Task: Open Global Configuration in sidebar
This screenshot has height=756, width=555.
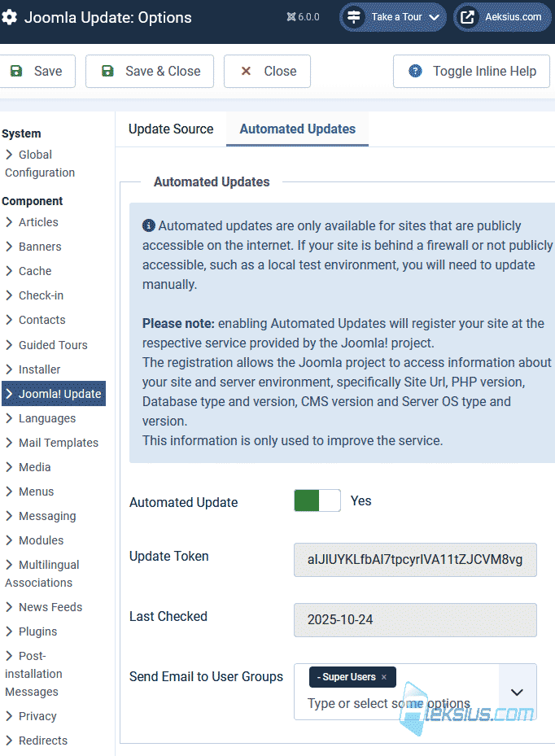Action: (40, 164)
